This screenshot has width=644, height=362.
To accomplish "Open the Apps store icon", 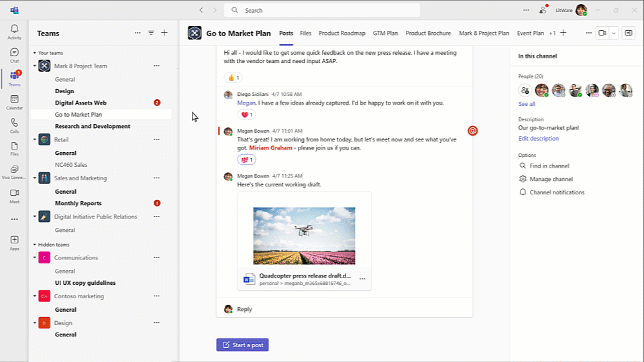I will pyautogui.click(x=14, y=242).
